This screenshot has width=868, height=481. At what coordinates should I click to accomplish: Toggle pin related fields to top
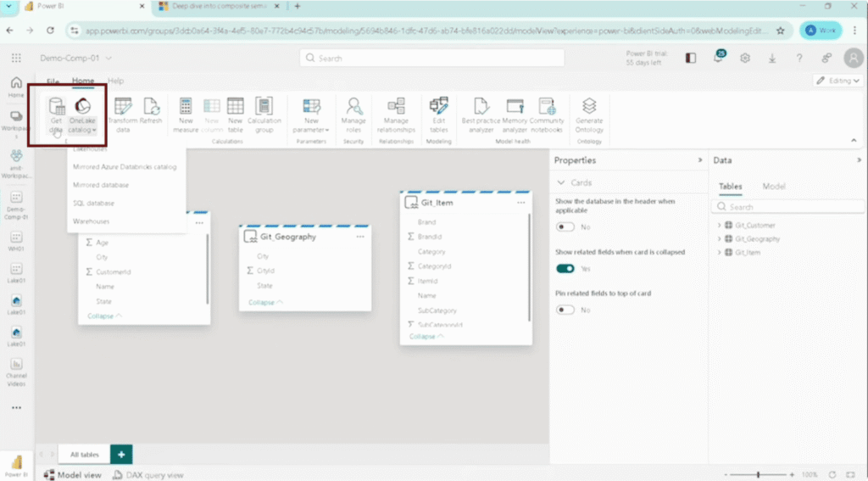[565, 310]
